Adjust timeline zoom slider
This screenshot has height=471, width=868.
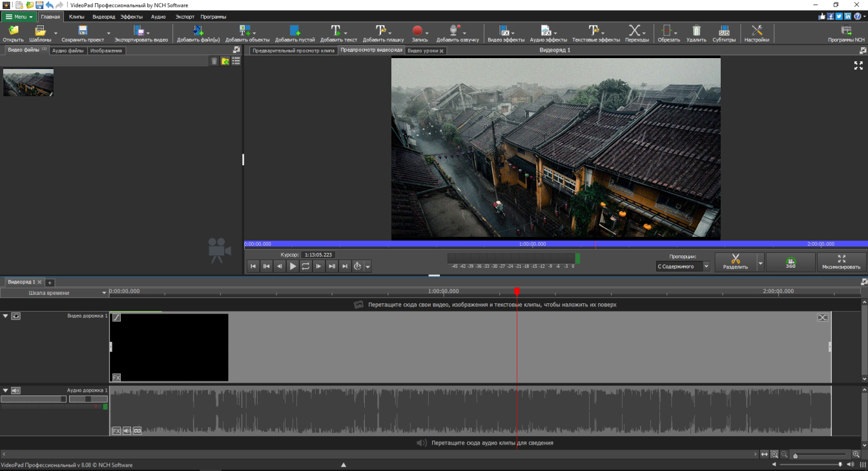[819, 455]
